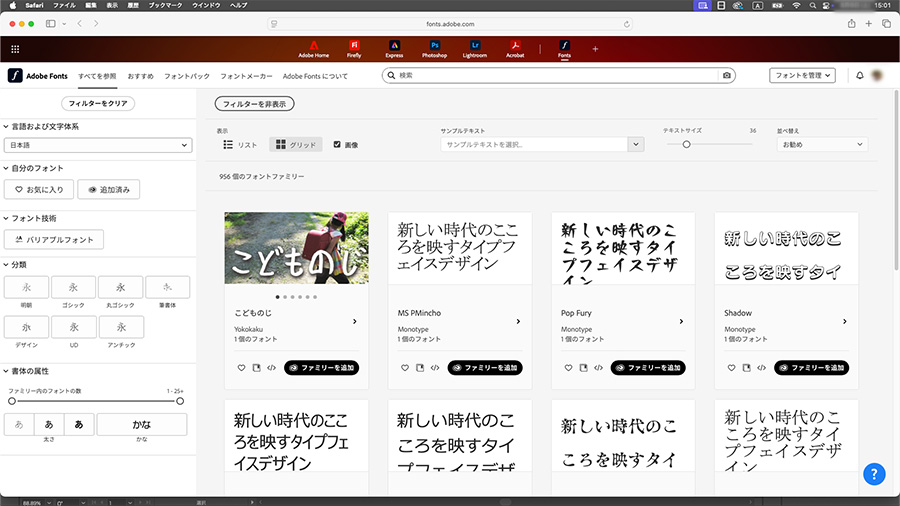Favorite MS PMincho with the heart icon
Screen dimensions: 900x506
click(x=405, y=368)
